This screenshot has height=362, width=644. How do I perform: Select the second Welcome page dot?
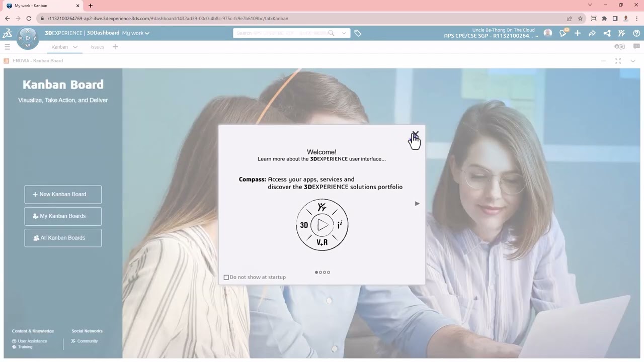pyautogui.click(x=320, y=273)
